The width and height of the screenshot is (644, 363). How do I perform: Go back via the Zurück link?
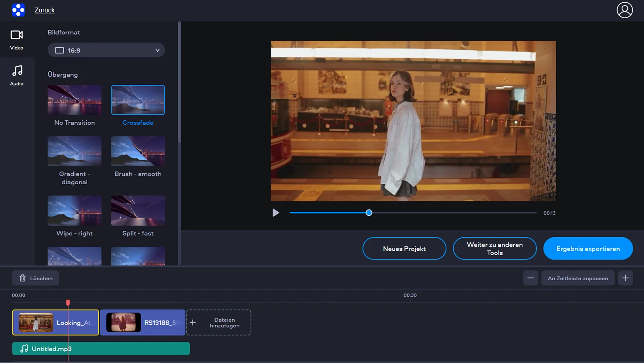45,10
